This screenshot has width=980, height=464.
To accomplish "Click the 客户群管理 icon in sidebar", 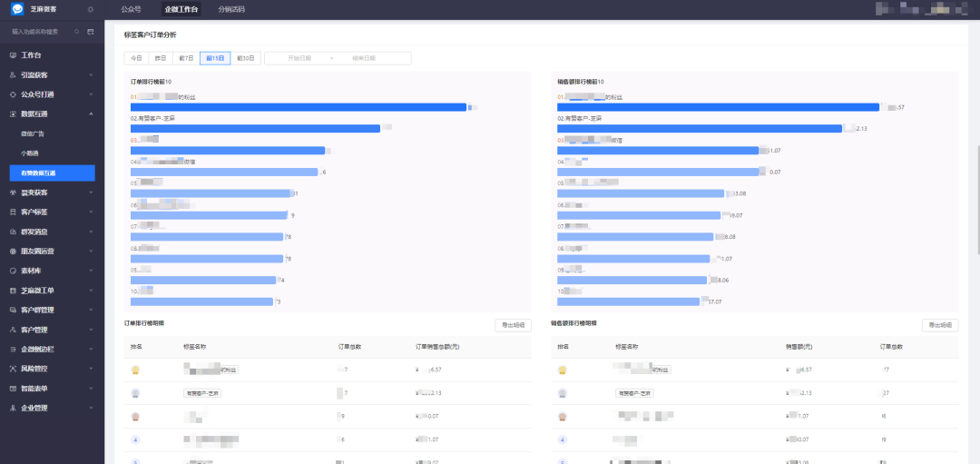I will 13,311.
